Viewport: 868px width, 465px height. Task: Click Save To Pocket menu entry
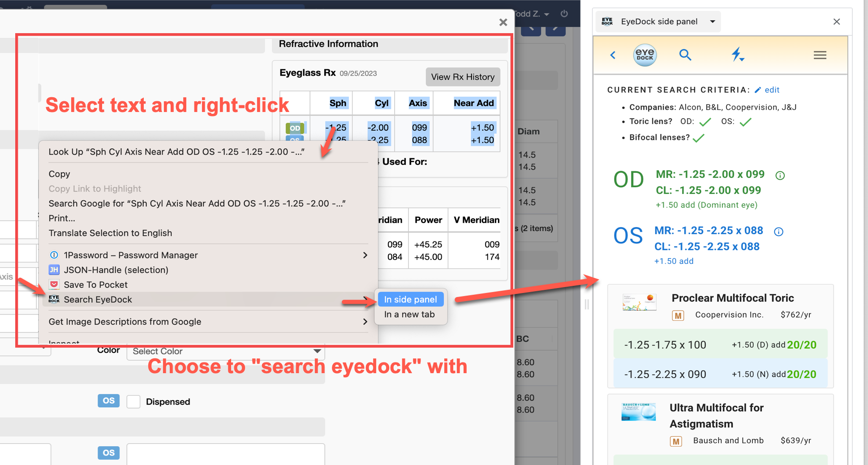[x=95, y=285]
